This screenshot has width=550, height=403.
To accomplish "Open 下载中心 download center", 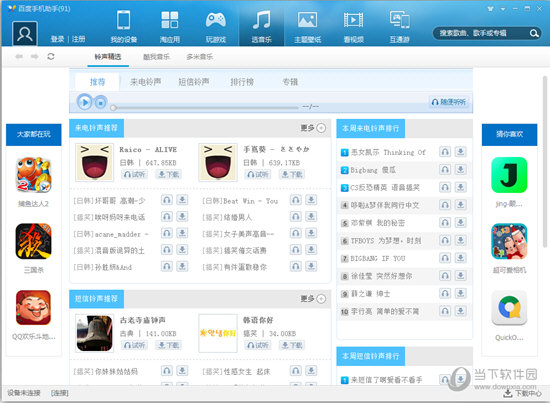I will [x=522, y=394].
